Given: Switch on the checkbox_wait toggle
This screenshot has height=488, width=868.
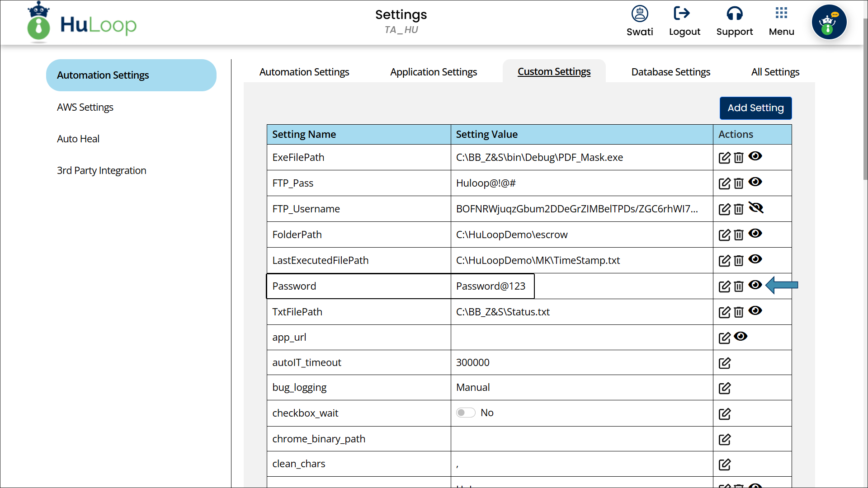Looking at the screenshot, I should point(466,413).
